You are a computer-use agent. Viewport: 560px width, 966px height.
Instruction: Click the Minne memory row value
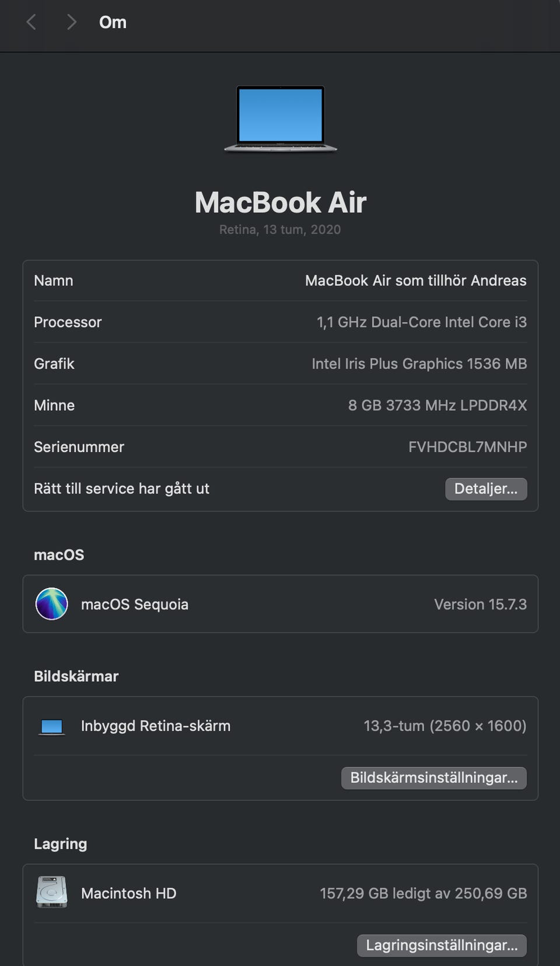(437, 405)
